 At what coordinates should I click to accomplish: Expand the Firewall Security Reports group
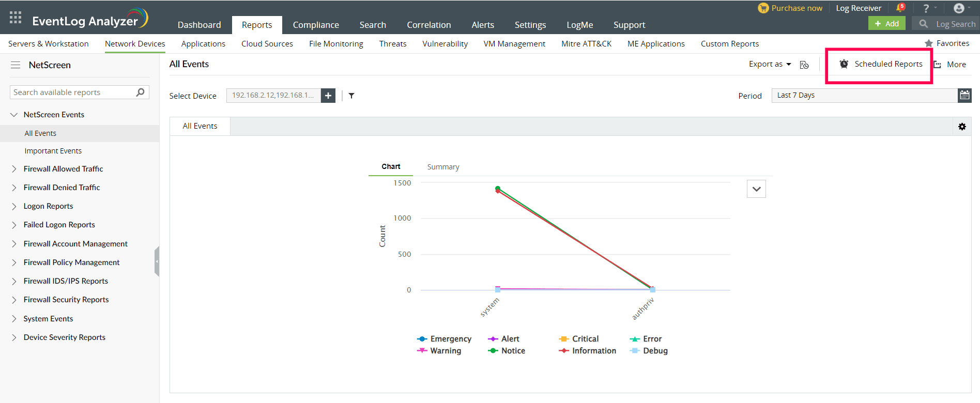(x=14, y=300)
